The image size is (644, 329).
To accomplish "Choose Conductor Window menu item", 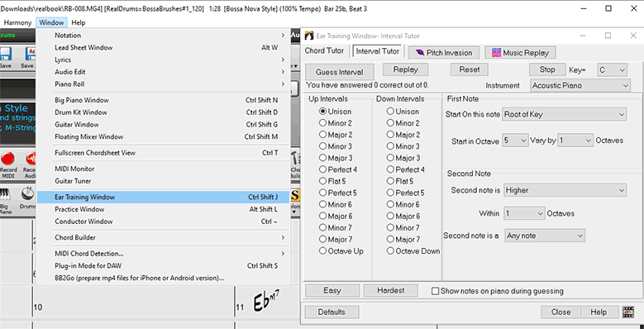I will point(163,222).
